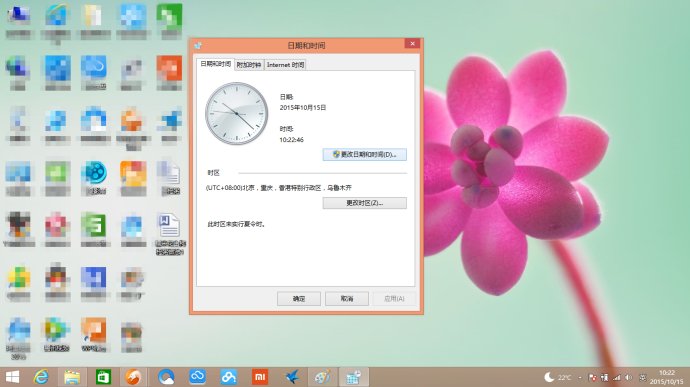Open the Action Center flag tray icon
The height and width of the screenshot is (387, 690).
click(x=592, y=377)
